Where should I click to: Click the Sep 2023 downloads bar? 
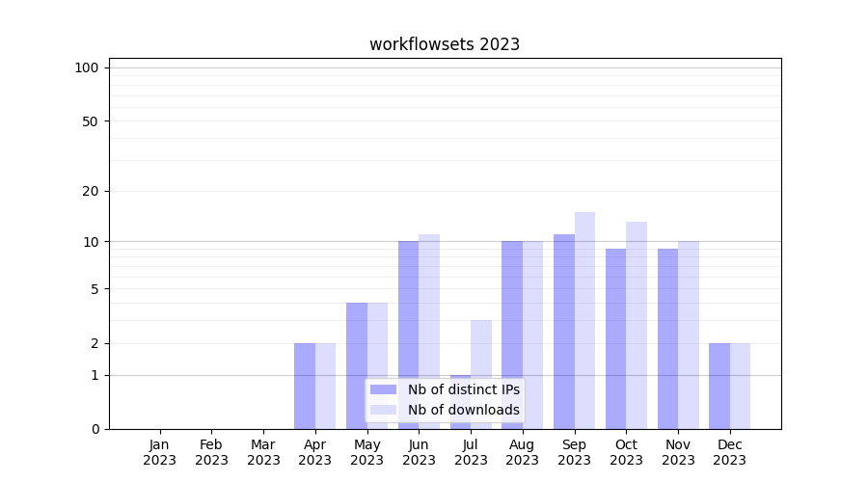pos(584,320)
